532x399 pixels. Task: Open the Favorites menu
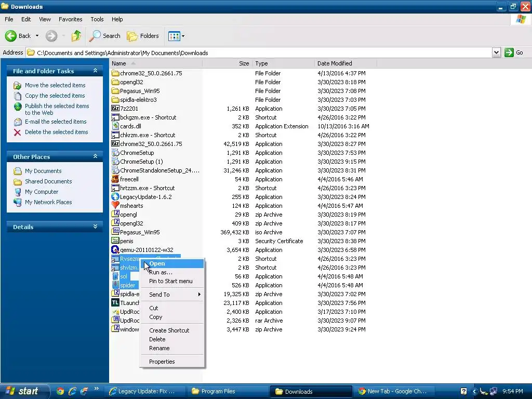[70, 19]
